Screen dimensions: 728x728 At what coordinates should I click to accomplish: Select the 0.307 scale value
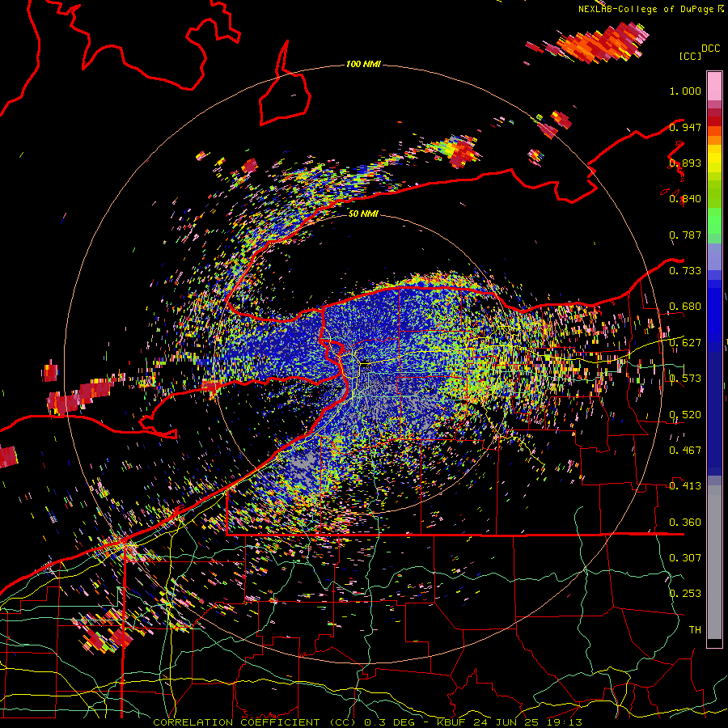coord(685,558)
